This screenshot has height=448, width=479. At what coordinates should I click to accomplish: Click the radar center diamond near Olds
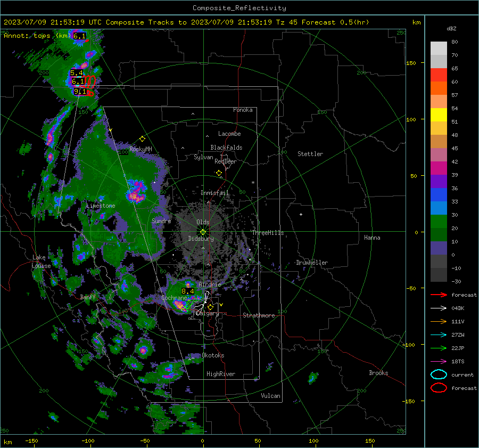coord(203,232)
